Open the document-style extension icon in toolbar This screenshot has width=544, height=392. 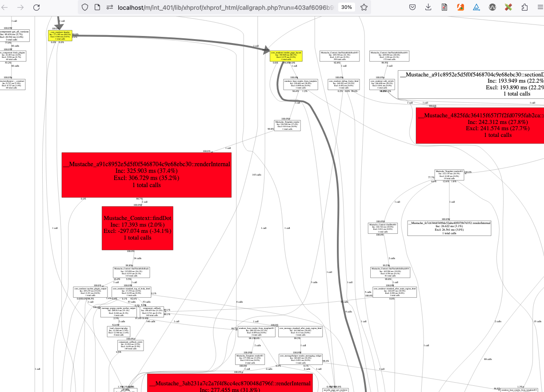pos(444,7)
